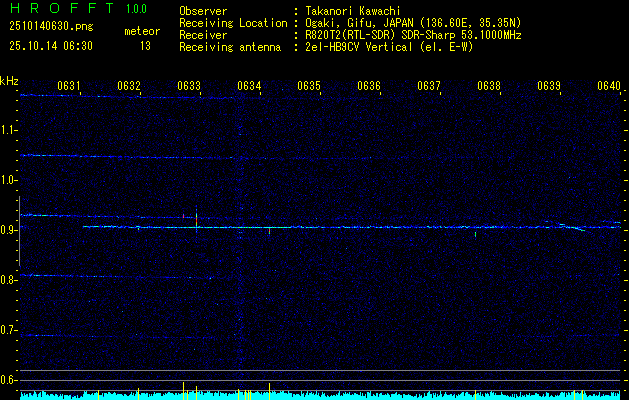Click the red meteor echo spike at 0633
This screenshot has height=400, width=629.
[x=197, y=220]
